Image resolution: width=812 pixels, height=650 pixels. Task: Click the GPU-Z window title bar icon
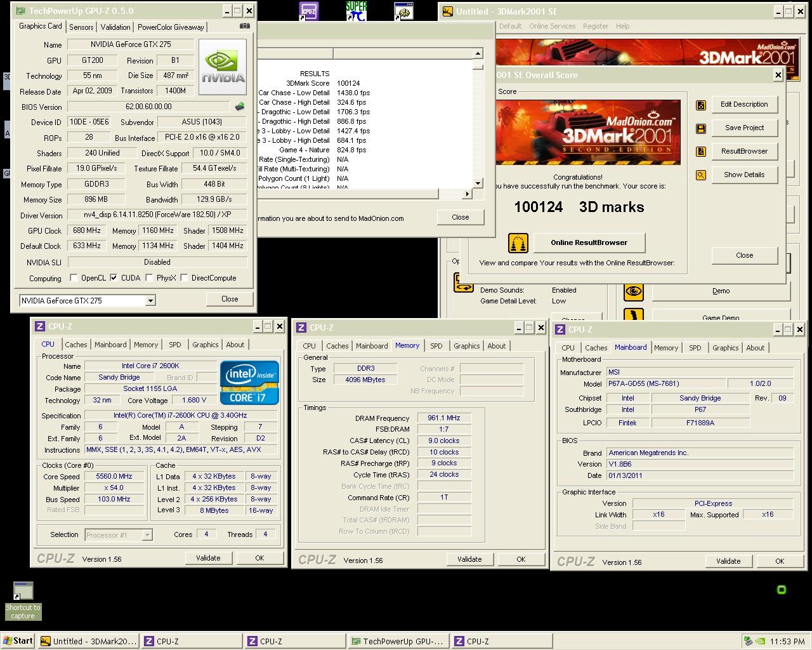point(20,11)
